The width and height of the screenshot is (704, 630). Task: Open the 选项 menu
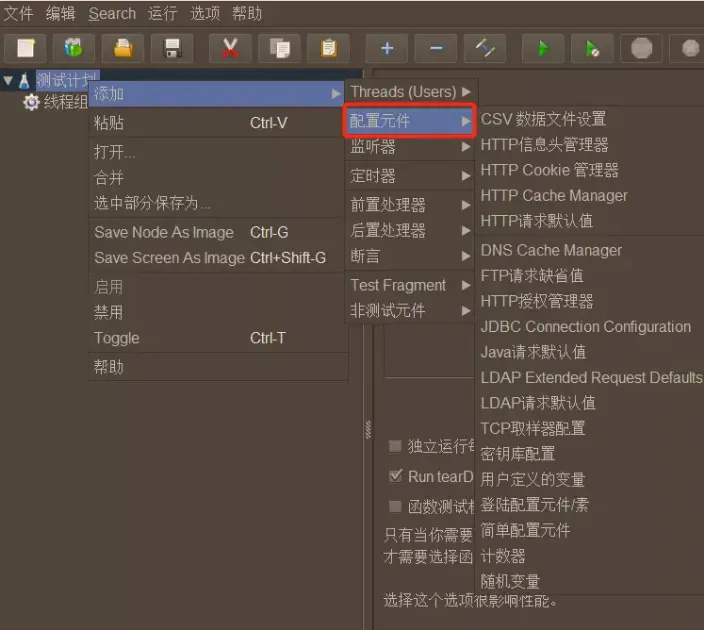205,13
